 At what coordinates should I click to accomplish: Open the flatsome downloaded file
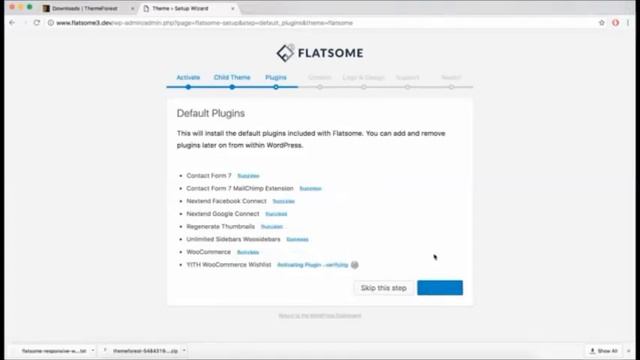54,351
